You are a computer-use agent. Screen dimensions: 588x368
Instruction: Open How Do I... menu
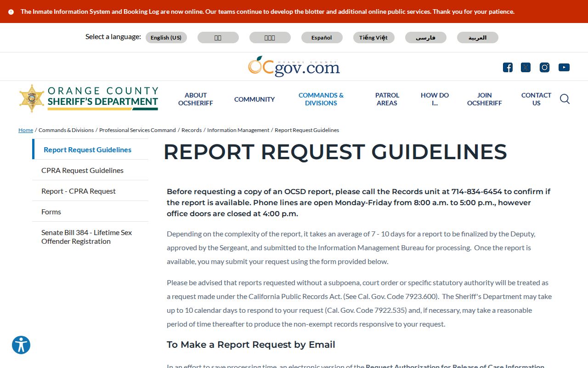pos(435,99)
